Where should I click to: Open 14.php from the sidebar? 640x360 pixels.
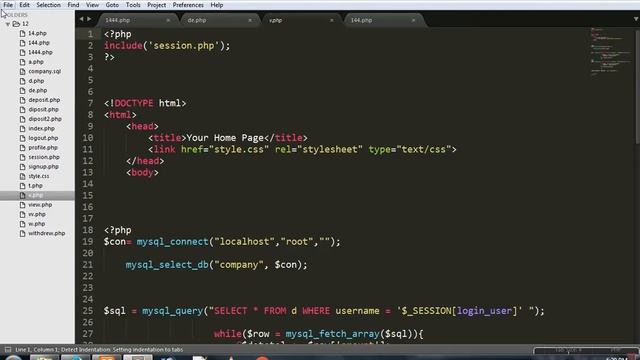click(x=37, y=33)
